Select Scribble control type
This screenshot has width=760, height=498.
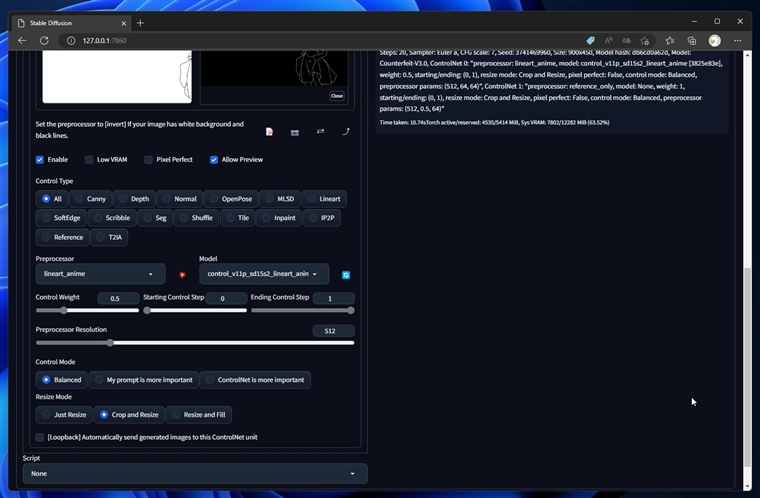pos(111,218)
